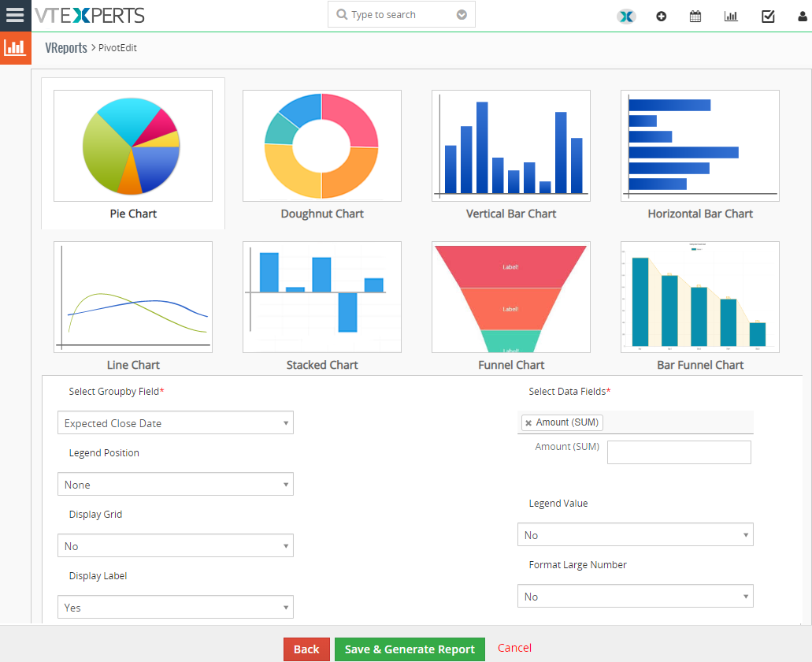This screenshot has width=812, height=662.
Task: Click the Cancel link
Action: [514, 648]
